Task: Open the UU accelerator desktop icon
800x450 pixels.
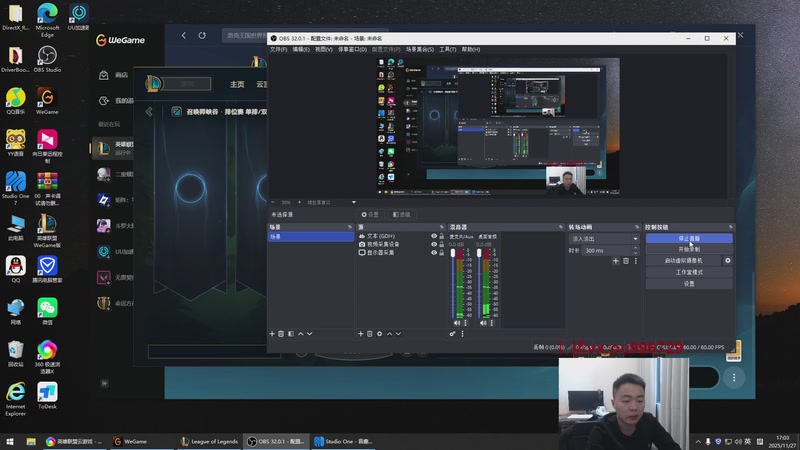Action: (x=79, y=17)
